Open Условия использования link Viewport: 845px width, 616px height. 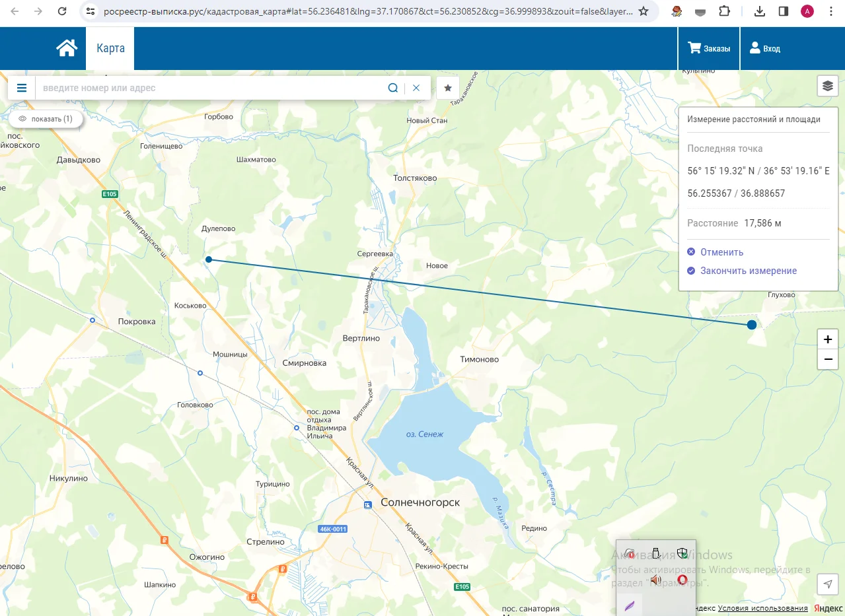(x=762, y=608)
